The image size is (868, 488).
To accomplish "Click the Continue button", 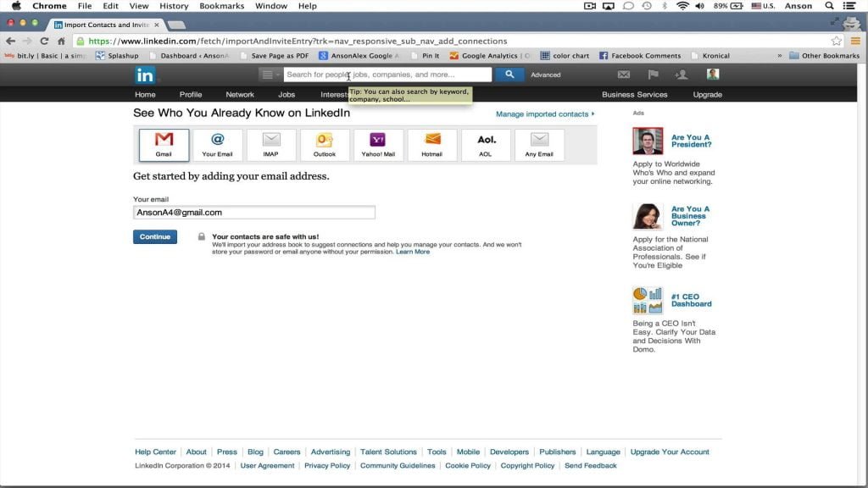I will coord(155,237).
